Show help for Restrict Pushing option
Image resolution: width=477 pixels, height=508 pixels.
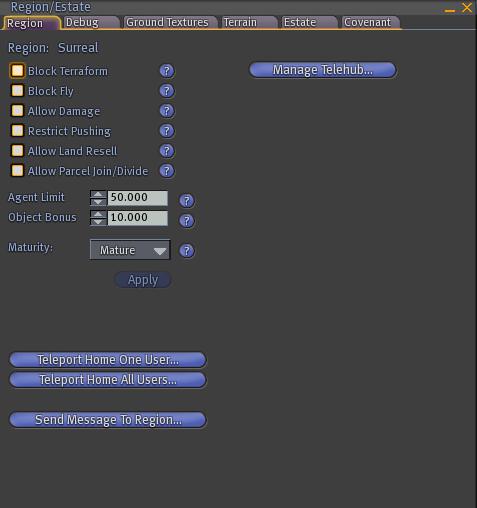167,131
